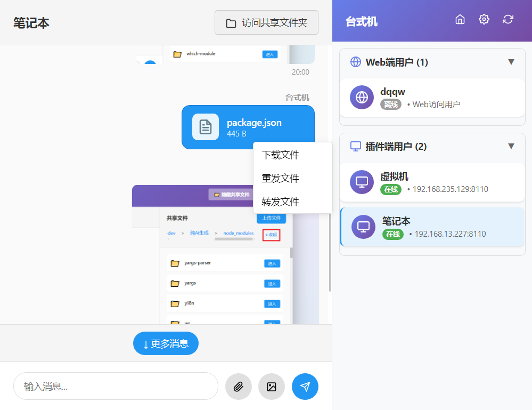Select 笔记本 user 192.168.13.227:8110
Screen dimensions: 532x410
pyautogui.click(x=432, y=227)
